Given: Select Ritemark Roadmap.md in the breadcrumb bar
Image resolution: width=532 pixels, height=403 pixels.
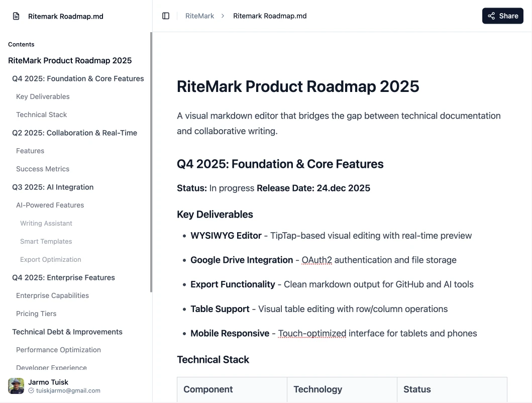Looking at the screenshot, I should (270, 16).
